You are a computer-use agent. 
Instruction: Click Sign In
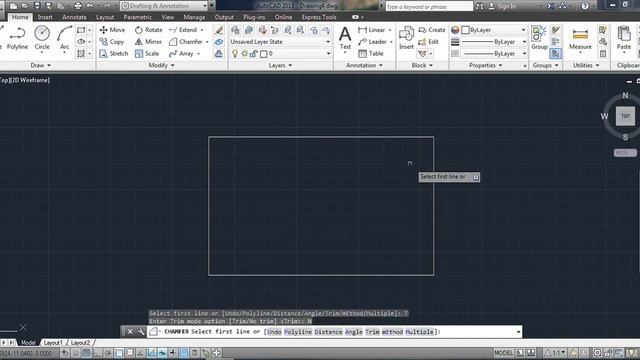coord(502,6)
